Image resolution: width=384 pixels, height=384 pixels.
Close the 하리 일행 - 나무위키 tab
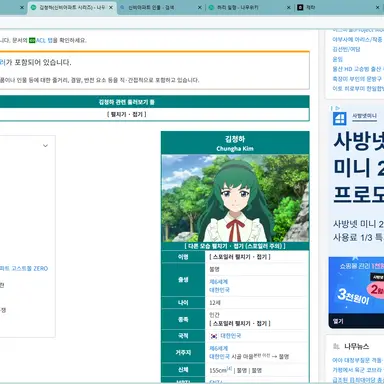[x=289, y=7]
